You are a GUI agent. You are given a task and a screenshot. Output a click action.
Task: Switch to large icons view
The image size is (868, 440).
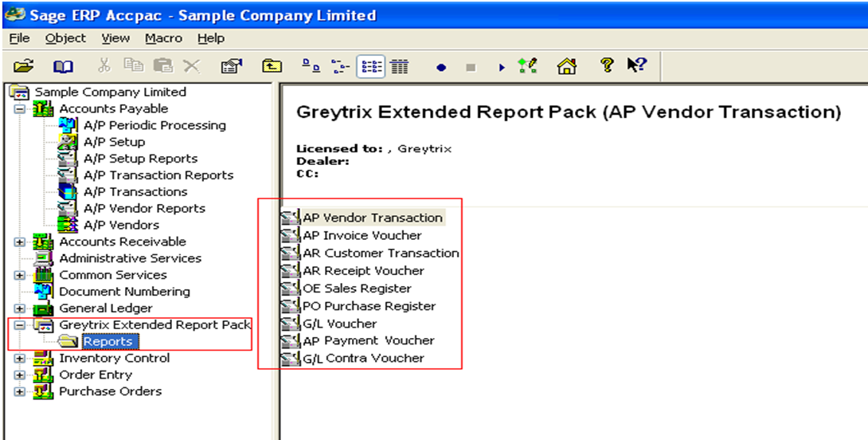point(311,66)
